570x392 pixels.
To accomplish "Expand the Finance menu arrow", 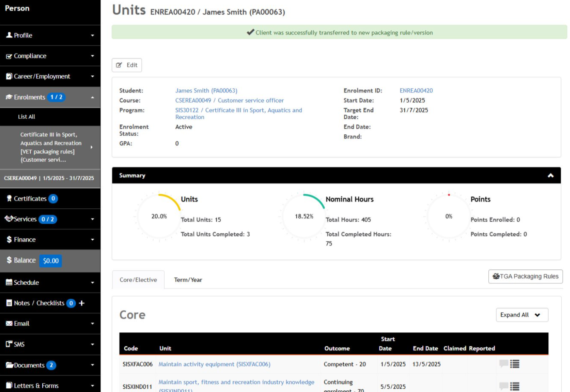I will tap(93, 240).
